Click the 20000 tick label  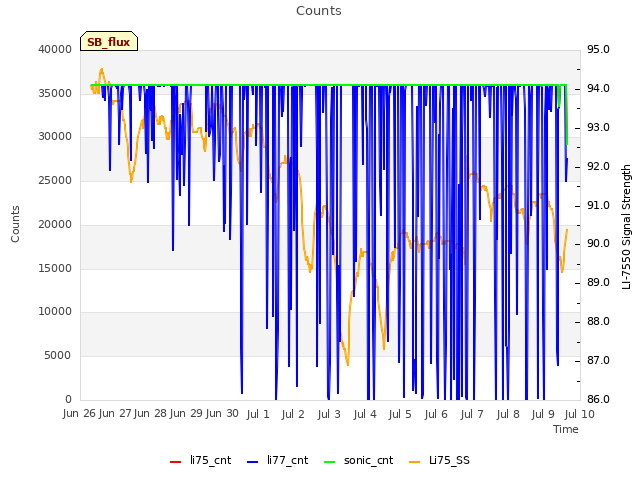tap(55, 224)
